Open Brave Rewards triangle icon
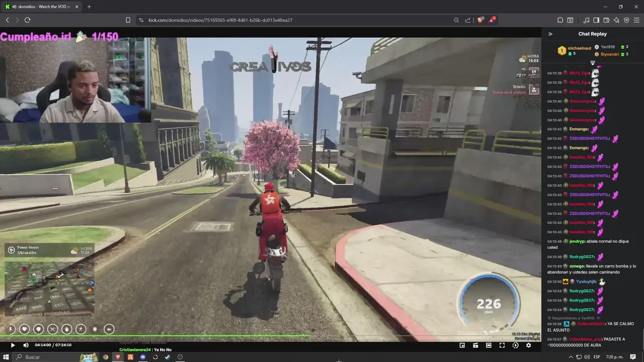 (x=493, y=20)
